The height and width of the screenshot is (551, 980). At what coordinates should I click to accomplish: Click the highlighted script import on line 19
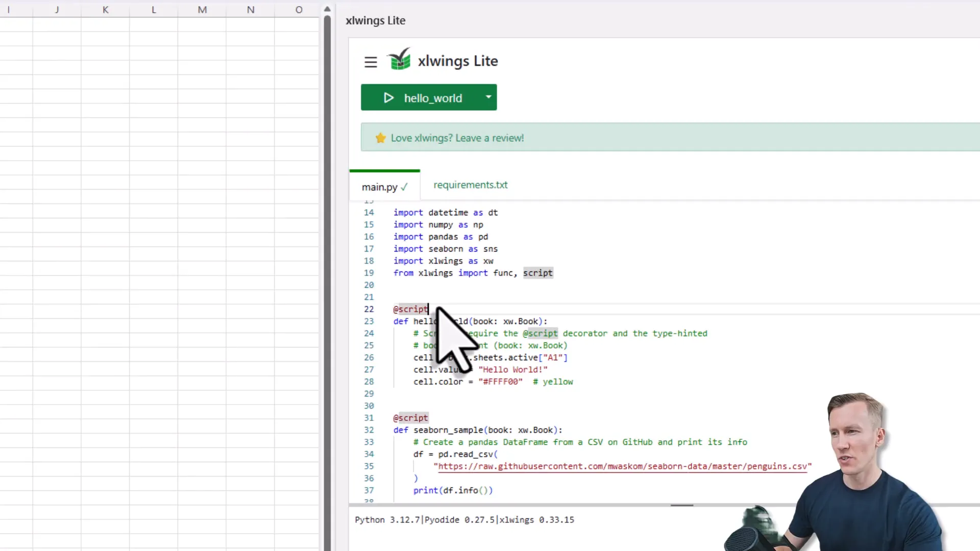click(537, 273)
